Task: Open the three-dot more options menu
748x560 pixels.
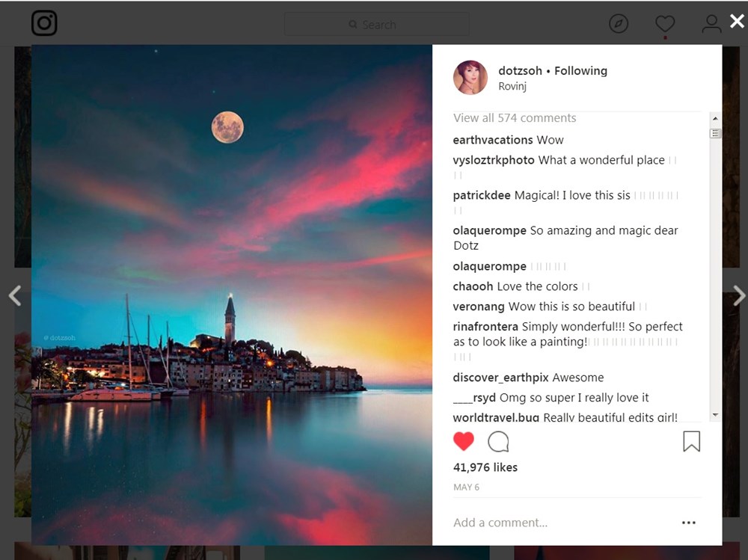Action: click(689, 523)
